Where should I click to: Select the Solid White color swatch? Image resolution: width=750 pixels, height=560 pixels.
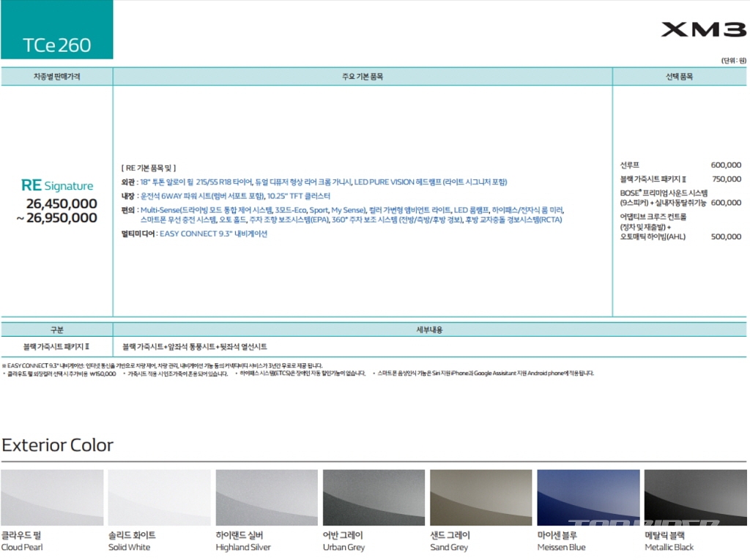point(159,497)
